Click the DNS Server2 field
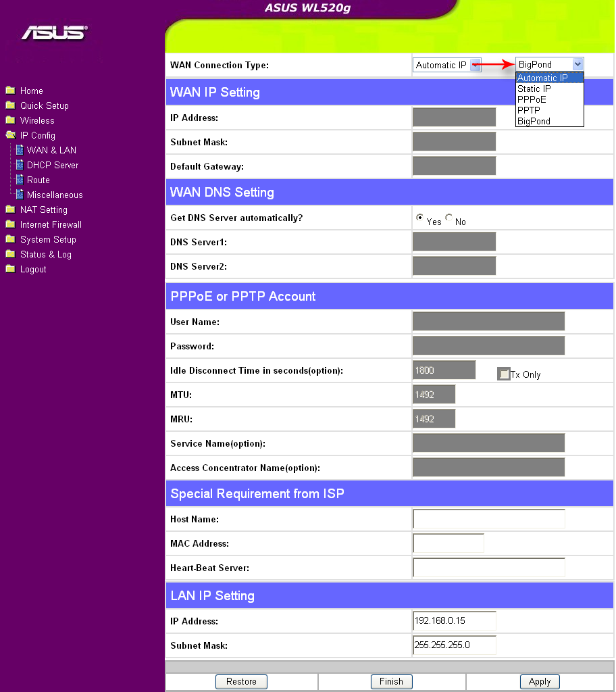Screen dimensions: 616x692 pyautogui.click(x=454, y=266)
